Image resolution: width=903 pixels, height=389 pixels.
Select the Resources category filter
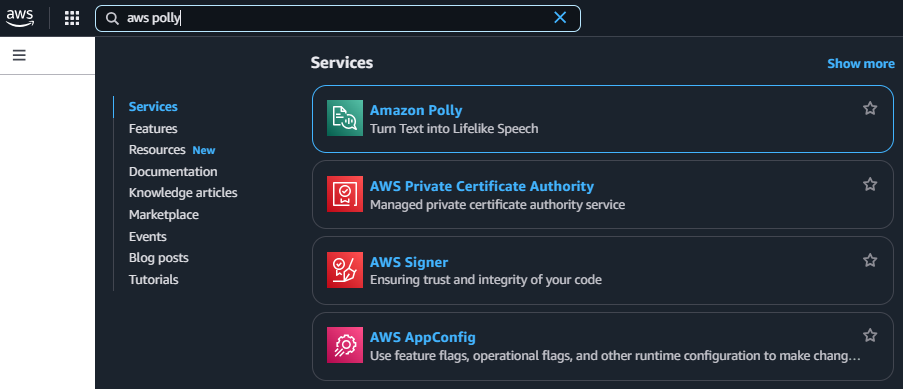(x=157, y=150)
